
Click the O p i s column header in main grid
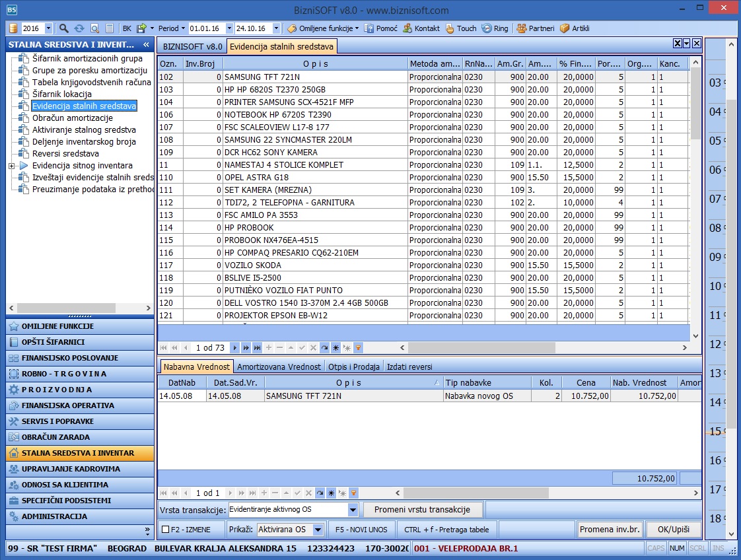(x=315, y=64)
